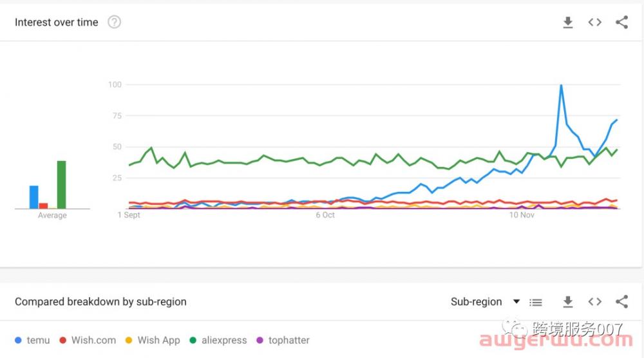The image size is (644, 358).
Task: Select the temu legend item
Action: [x=32, y=341]
